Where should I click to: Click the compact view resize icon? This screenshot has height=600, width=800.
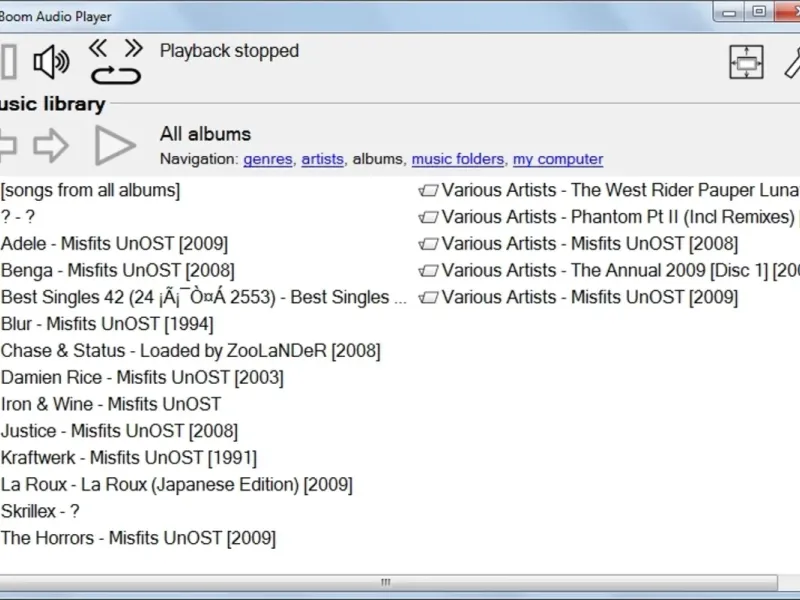click(x=746, y=62)
